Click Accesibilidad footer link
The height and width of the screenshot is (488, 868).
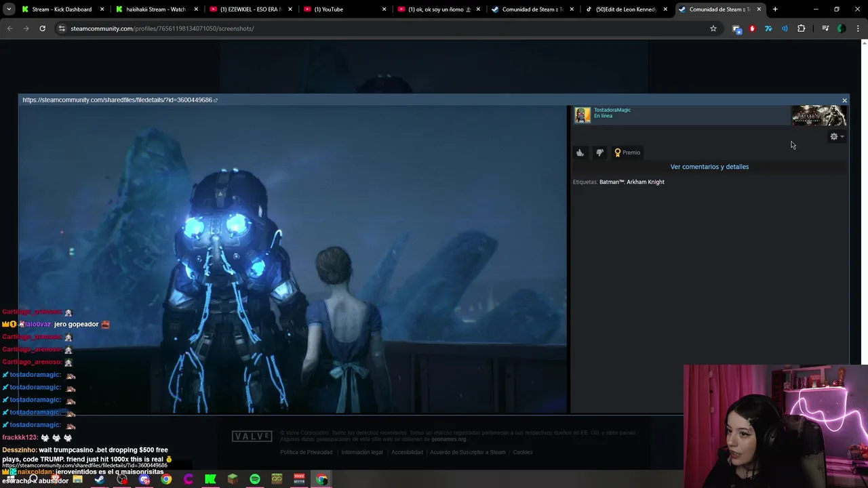[x=407, y=452]
